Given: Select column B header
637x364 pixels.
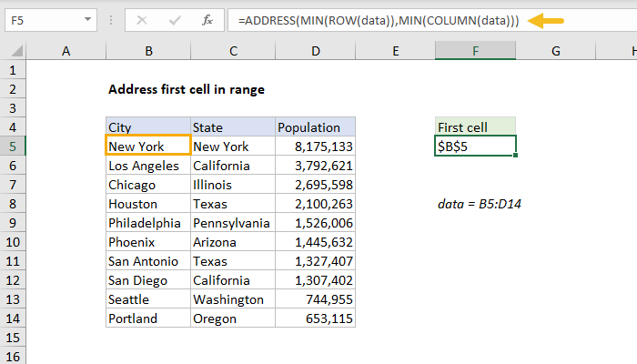Looking at the screenshot, I should click(x=147, y=53).
